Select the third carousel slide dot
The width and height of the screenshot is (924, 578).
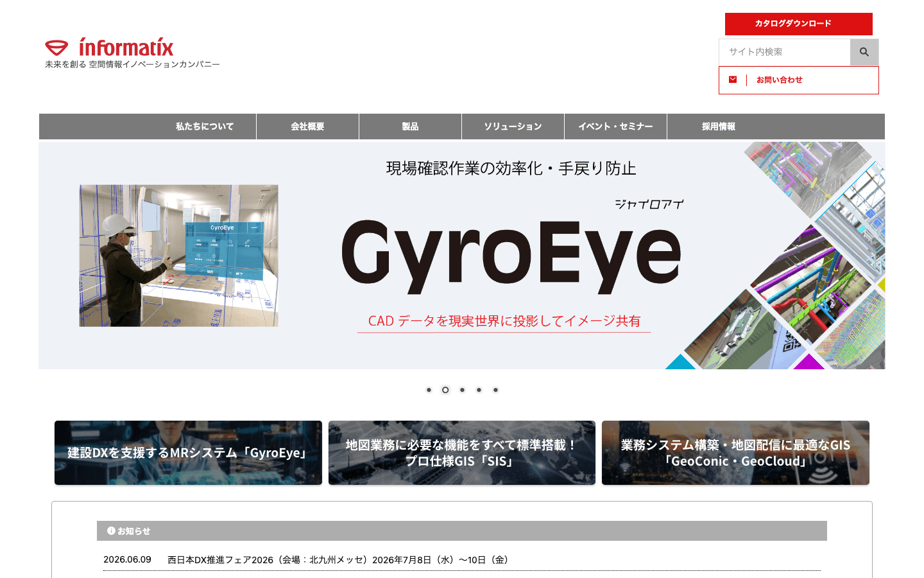point(462,390)
